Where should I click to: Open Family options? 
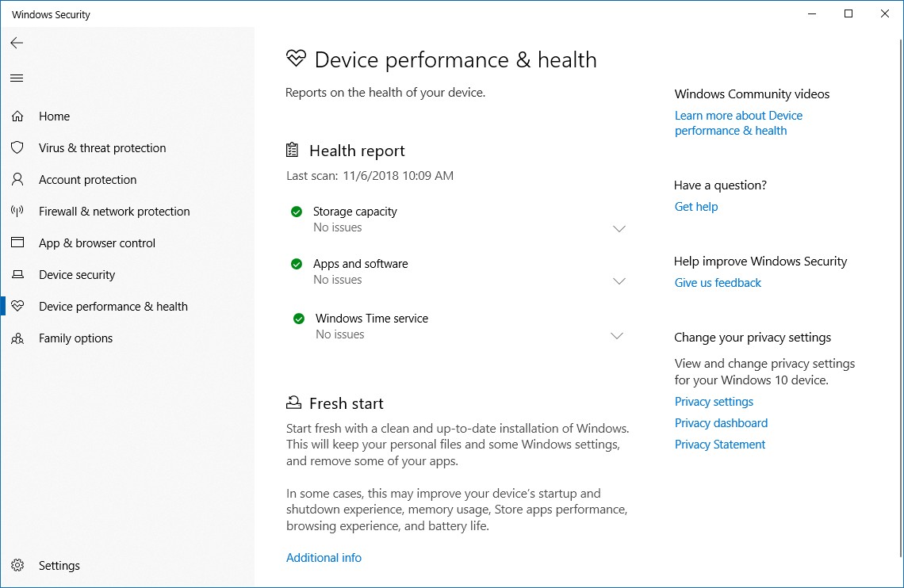[75, 338]
